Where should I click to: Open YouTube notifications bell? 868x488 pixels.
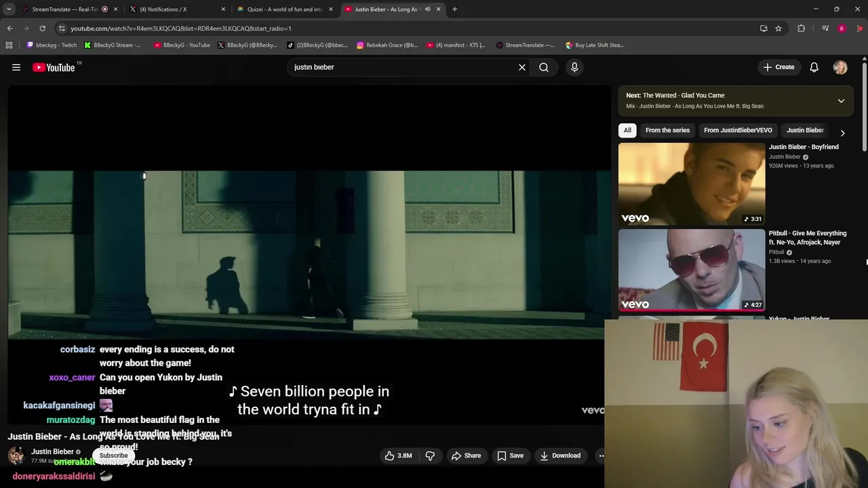(x=814, y=67)
